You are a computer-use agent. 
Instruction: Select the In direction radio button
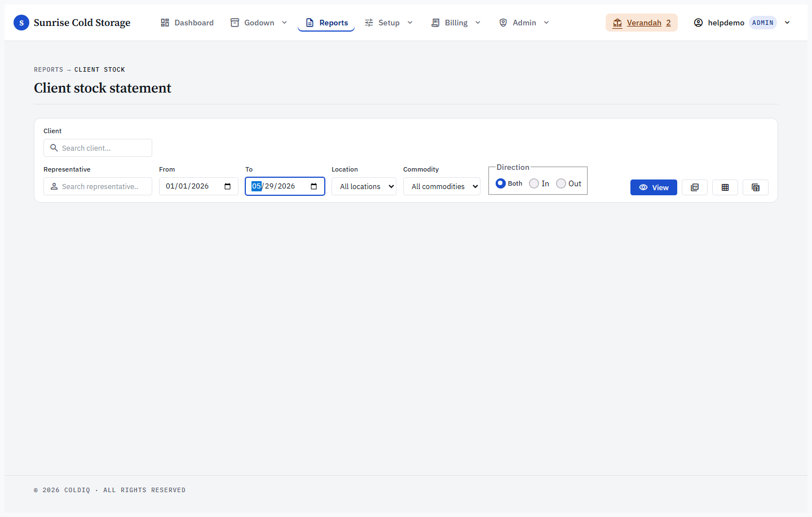coord(534,183)
